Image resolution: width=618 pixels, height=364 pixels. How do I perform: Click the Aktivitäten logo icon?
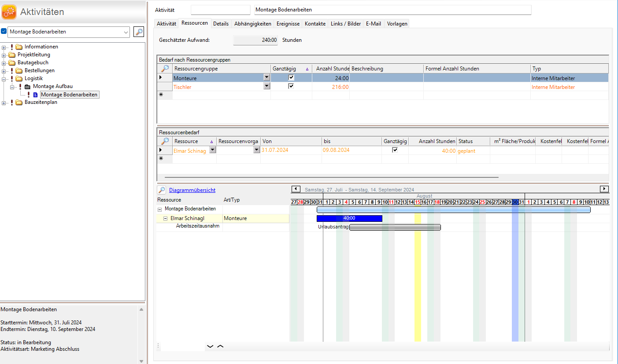[x=9, y=12]
